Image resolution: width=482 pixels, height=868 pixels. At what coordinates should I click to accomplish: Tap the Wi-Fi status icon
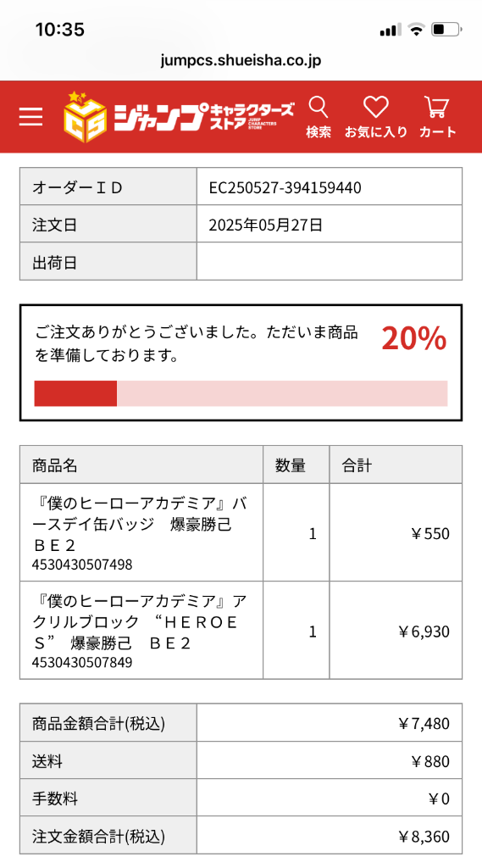(x=416, y=29)
